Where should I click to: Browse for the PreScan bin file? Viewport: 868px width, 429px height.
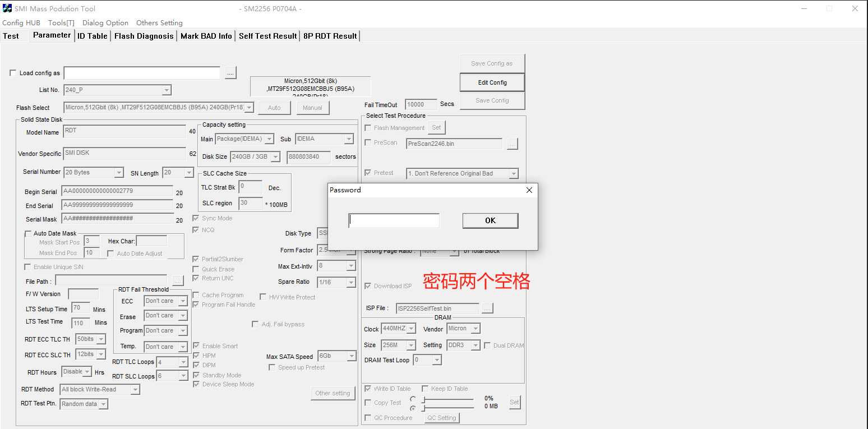click(x=512, y=144)
